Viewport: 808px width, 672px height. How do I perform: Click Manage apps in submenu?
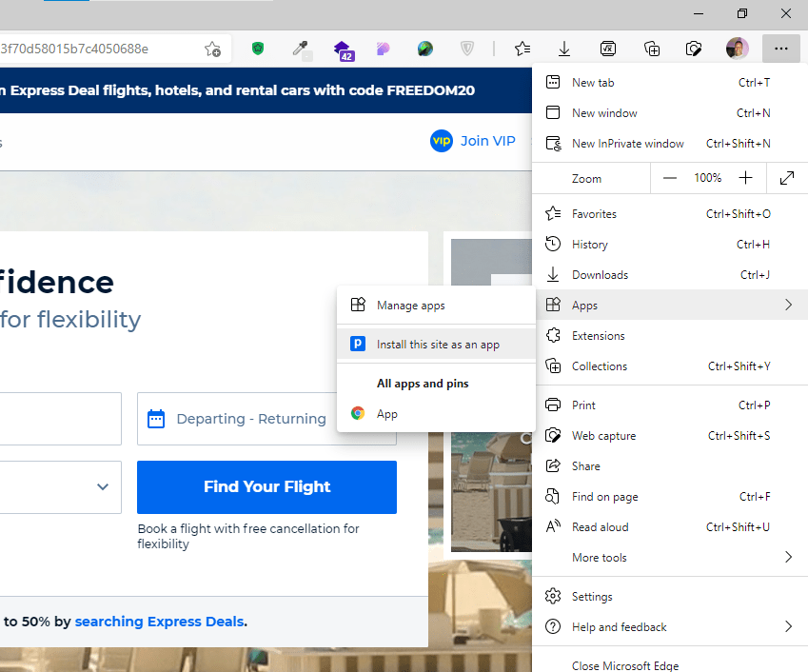coord(436,306)
